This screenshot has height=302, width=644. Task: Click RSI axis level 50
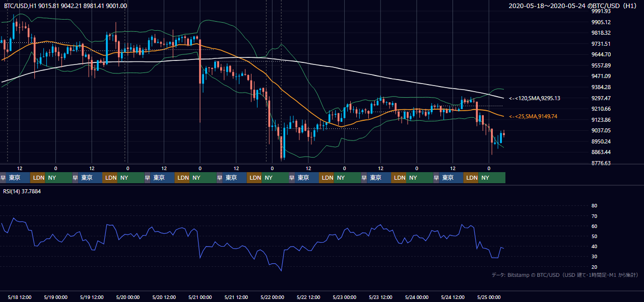point(594,236)
